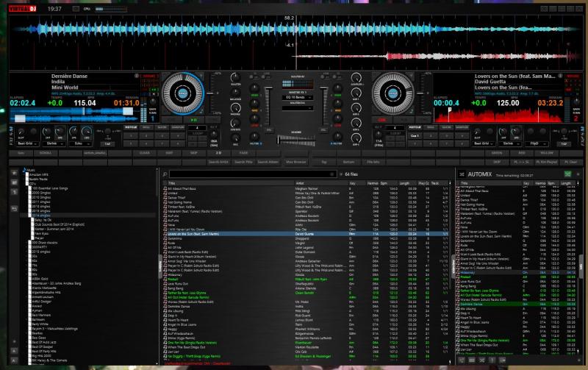The width and height of the screenshot is (588, 370).
Task: Toggle button beneath right channel volume fader
Action: tap(323, 130)
